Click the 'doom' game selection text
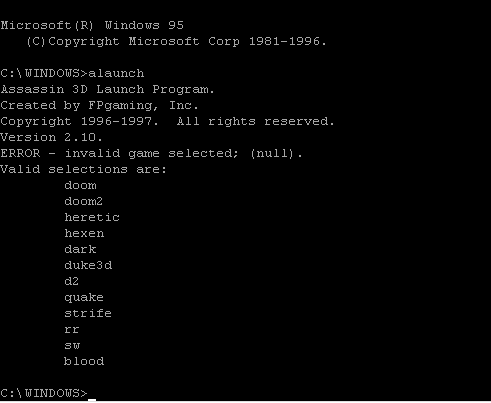491x403 pixels. (x=80, y=185)
